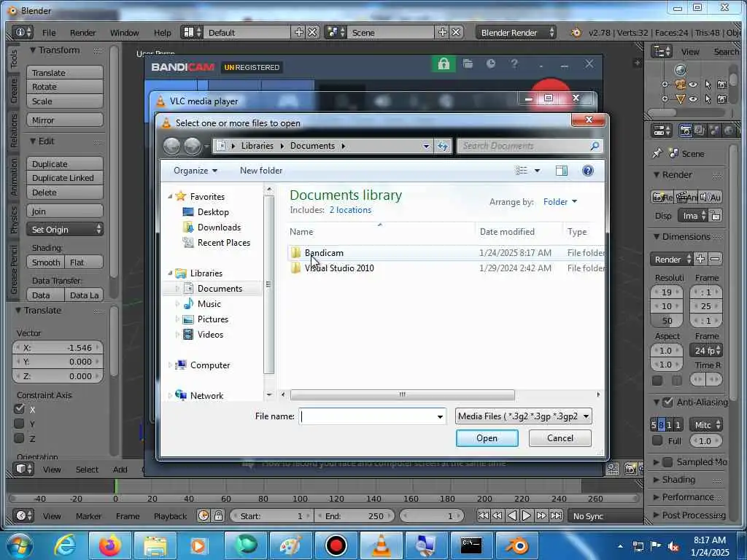Toggle visibility eye of second outliner object
Screen dimensions: 747x560
click(693, 99)
